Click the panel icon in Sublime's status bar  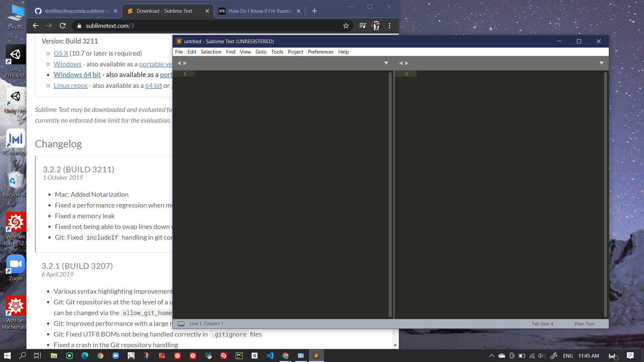tap(181, 323)
